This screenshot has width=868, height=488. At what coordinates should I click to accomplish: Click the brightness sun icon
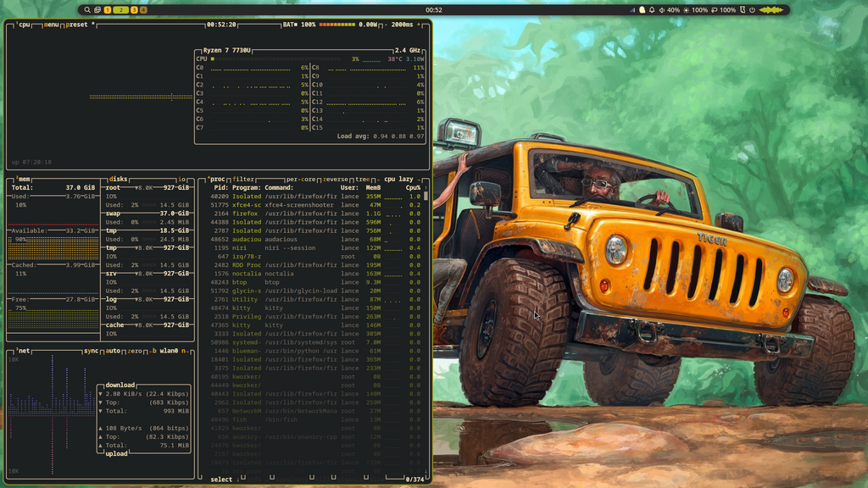687,10
